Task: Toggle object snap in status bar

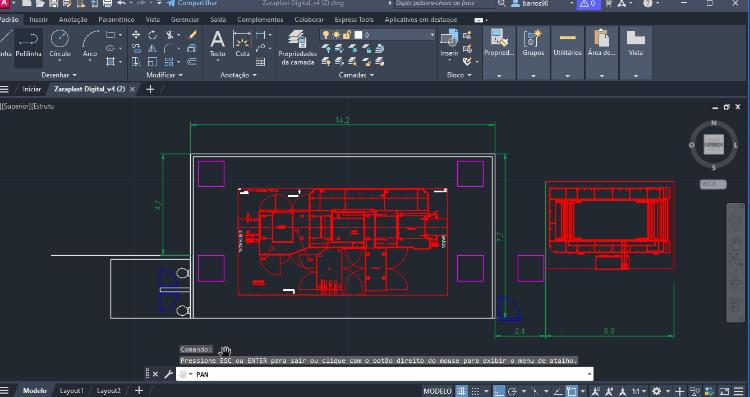Action: click(571, 391)
